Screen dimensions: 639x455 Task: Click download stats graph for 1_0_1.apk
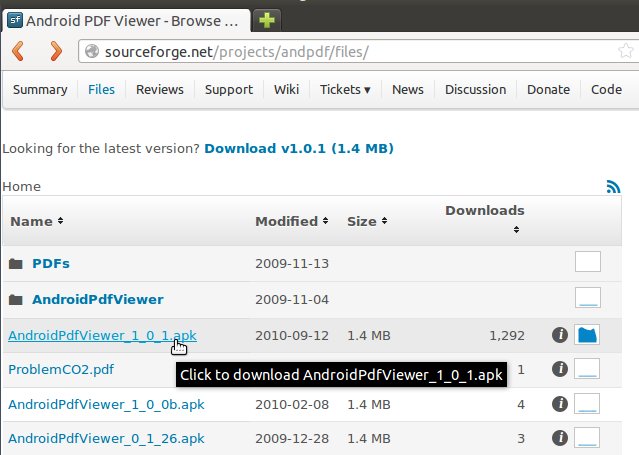(587, 335)
